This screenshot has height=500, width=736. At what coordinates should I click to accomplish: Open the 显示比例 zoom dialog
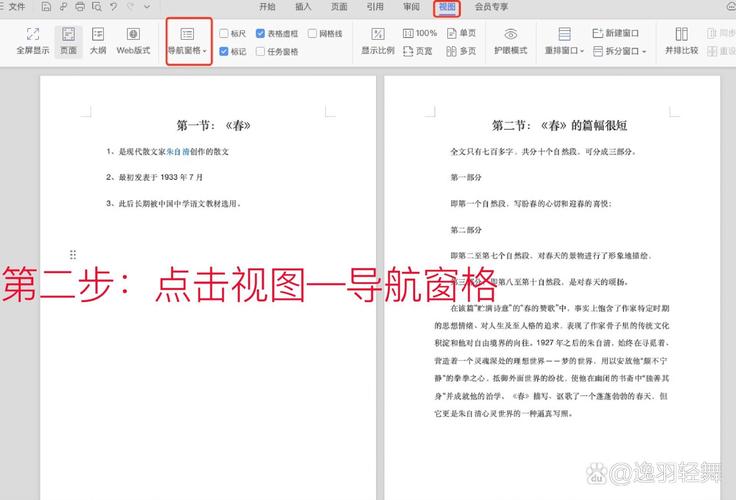click(x=378, y=41)
